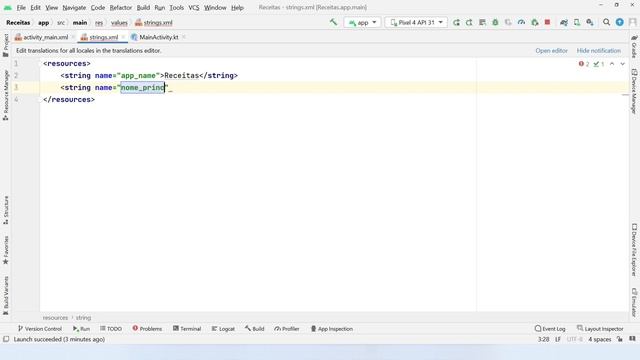This screenshot has height=360, width=640.
Task: Click the values breadcrumb folder
Action: 119,23
